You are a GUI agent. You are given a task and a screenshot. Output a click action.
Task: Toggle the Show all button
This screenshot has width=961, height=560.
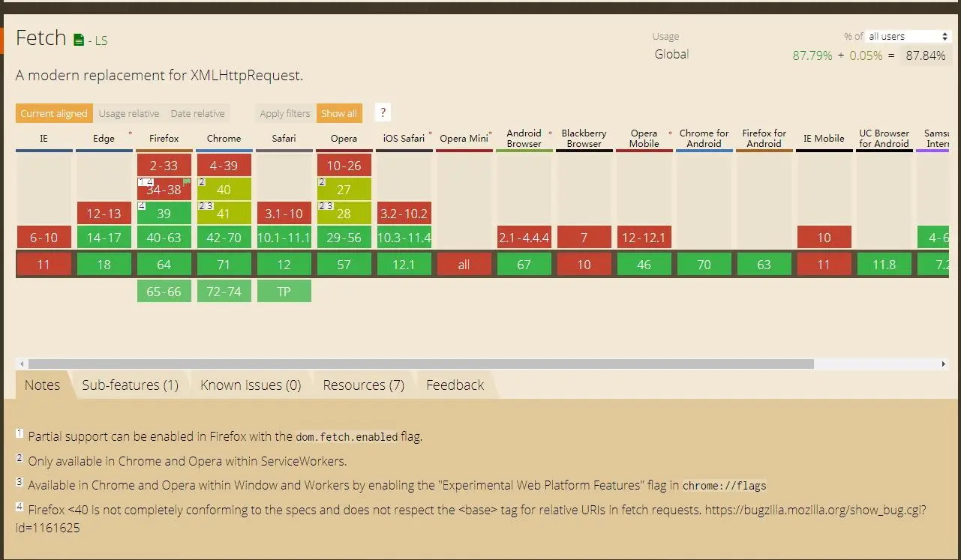click(339, 114)
